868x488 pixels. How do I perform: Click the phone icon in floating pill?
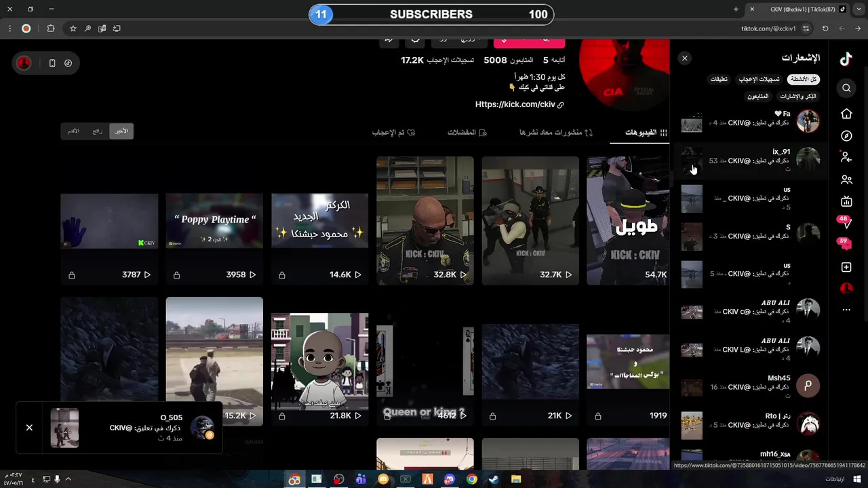(52, 63)
